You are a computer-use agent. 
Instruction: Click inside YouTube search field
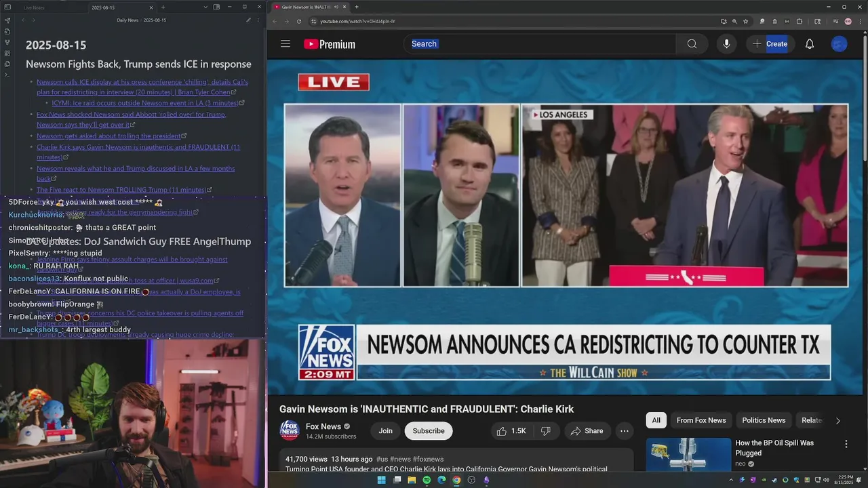click(540, 44)
